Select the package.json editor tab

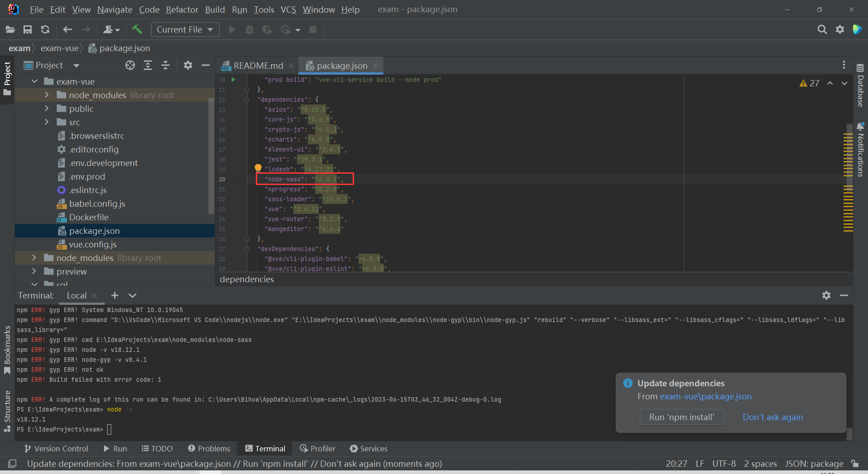click(342, 66)
